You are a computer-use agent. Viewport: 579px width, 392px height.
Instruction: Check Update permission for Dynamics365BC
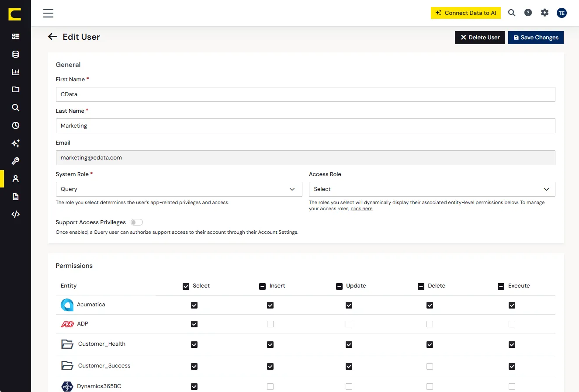click(349, 387)
